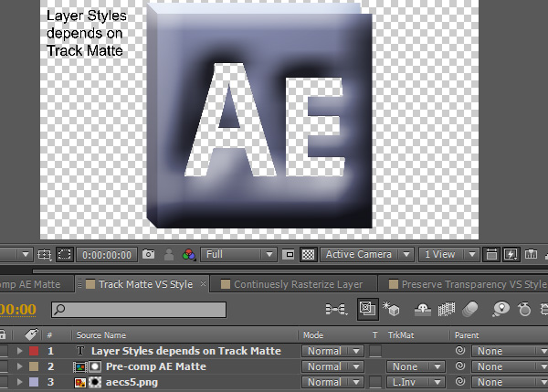
Task: Click the track matte indicator on layer 2
Action: tap(95, 366)
